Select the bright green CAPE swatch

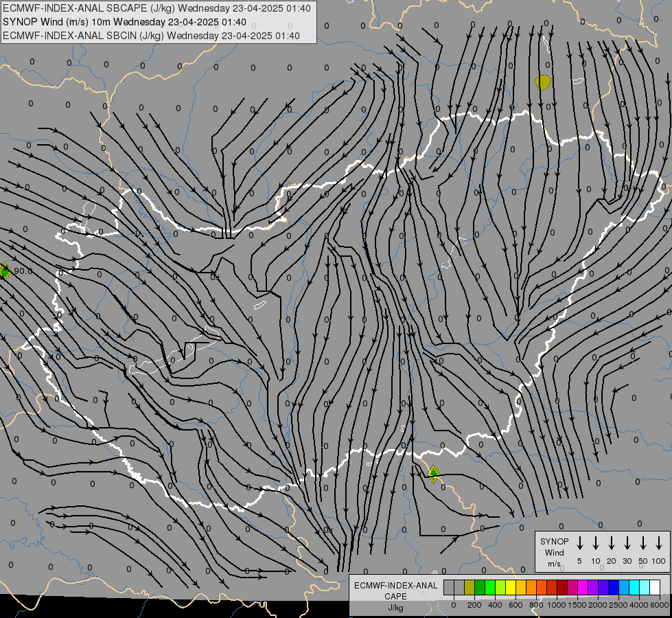[x=490, y=587]
